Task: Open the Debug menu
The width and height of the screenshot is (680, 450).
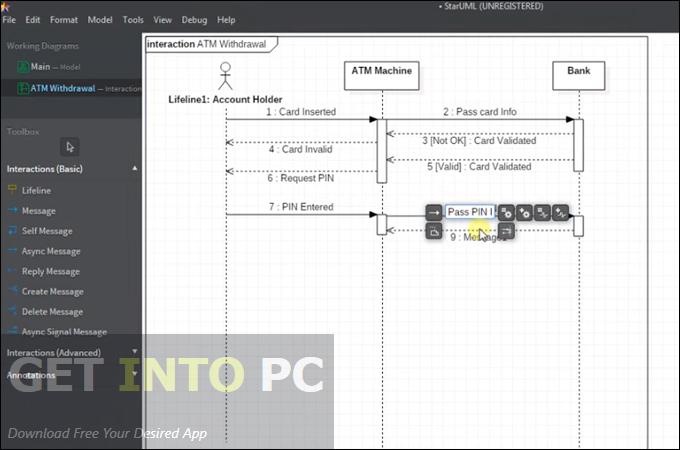Action: point(194,20)
